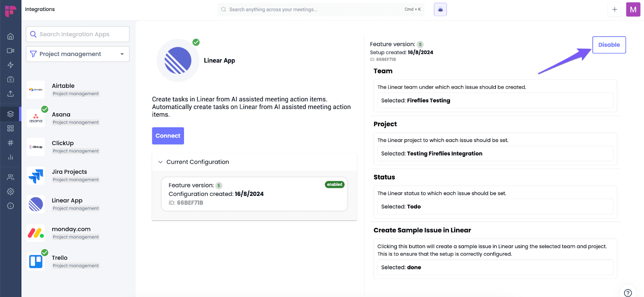
Task: Open the Fireflies logo home
Action: (x=10, y=11)
